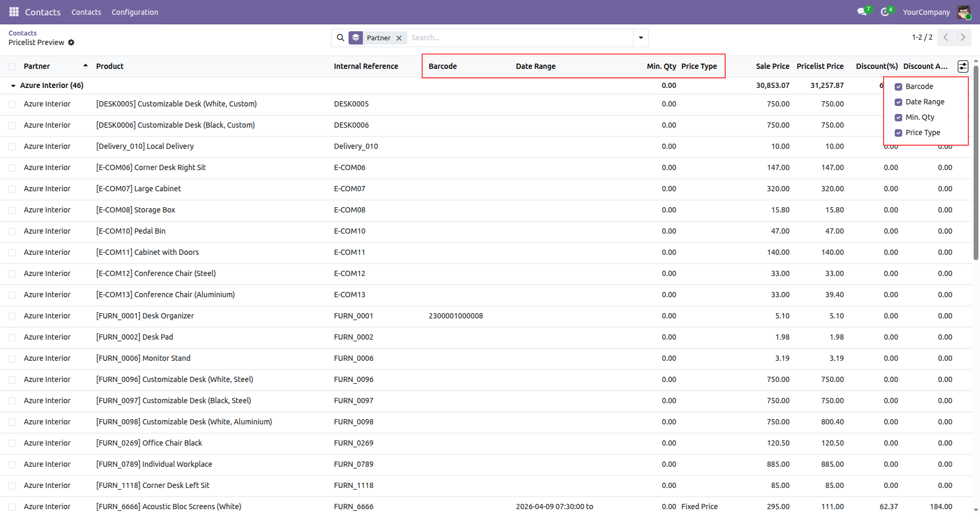Screen dimensions: 980x515
Task: Click the Contacts breadcrumb link
Action: coord(23,33)
